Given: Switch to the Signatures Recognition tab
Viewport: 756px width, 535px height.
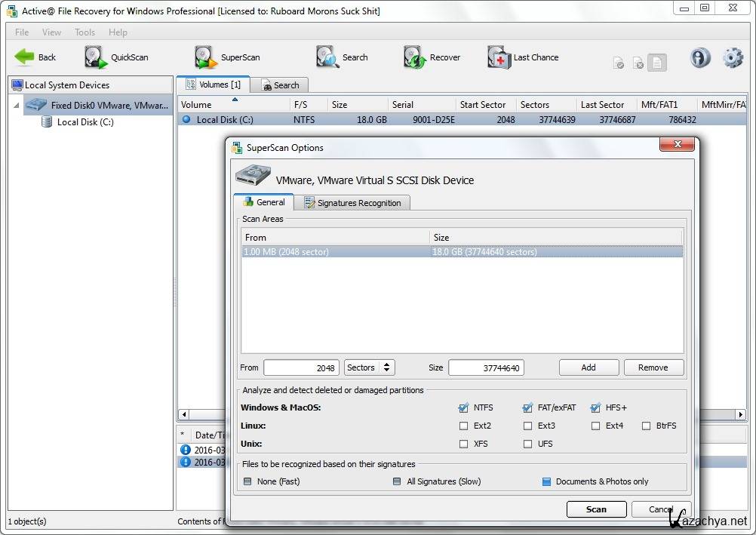Looking at the screenshot, I should (352, 203).
